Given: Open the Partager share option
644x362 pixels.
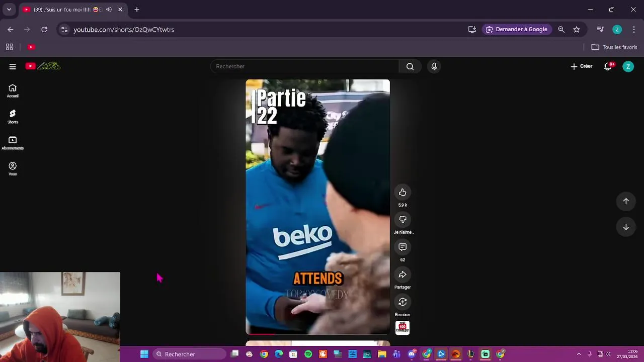Looking at the screenshot, I should click(403, 275).
